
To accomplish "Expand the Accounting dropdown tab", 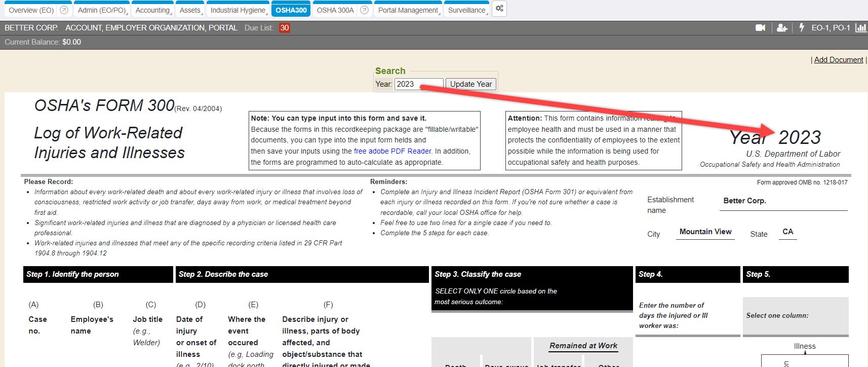I will pyautogui.click(x=152, y=10).
